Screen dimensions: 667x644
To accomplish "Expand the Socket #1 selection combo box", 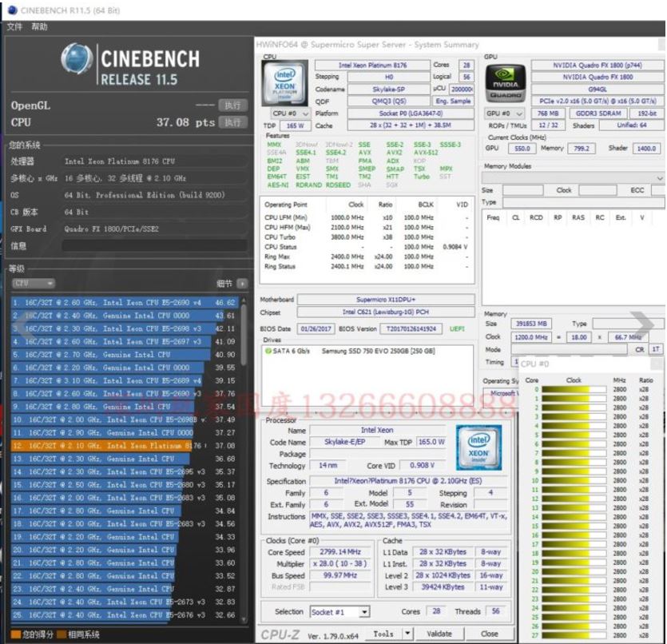I will click(363, 612).
